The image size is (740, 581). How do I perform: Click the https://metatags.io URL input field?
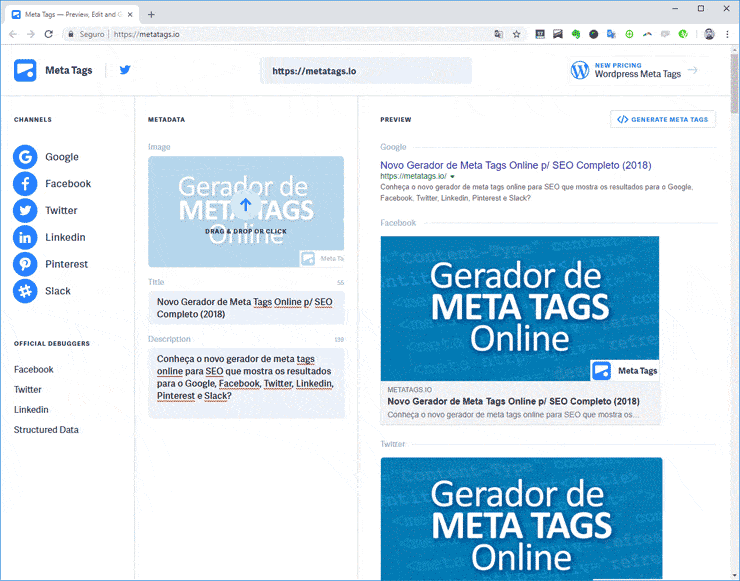[x=366, y=71]
